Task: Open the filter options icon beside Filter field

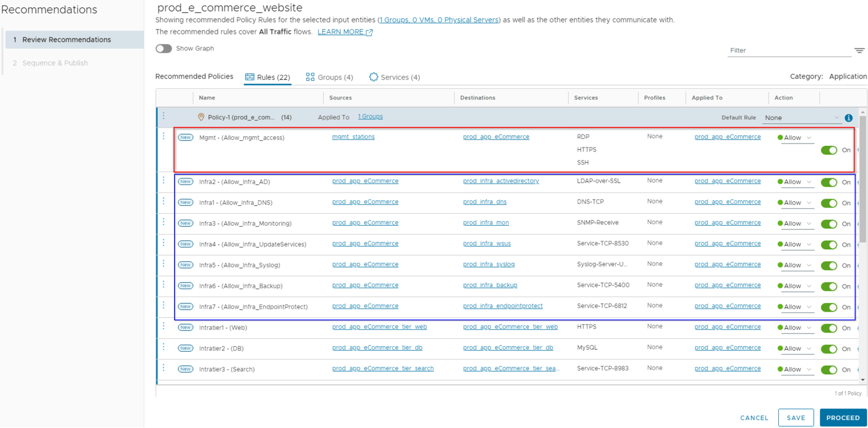Action: (860, 50)
